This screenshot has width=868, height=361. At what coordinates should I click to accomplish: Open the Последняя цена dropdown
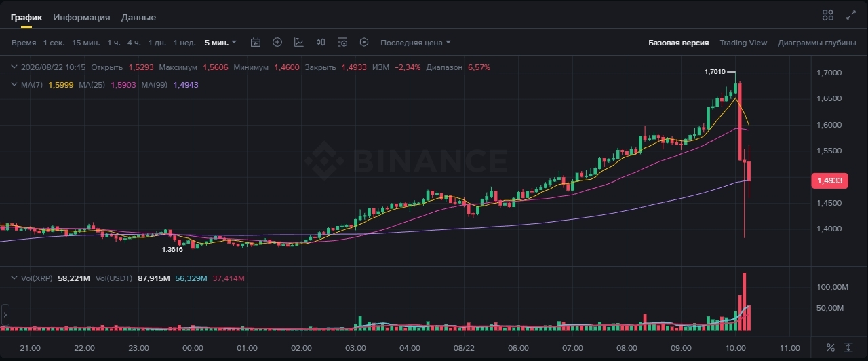click(415, 43)
